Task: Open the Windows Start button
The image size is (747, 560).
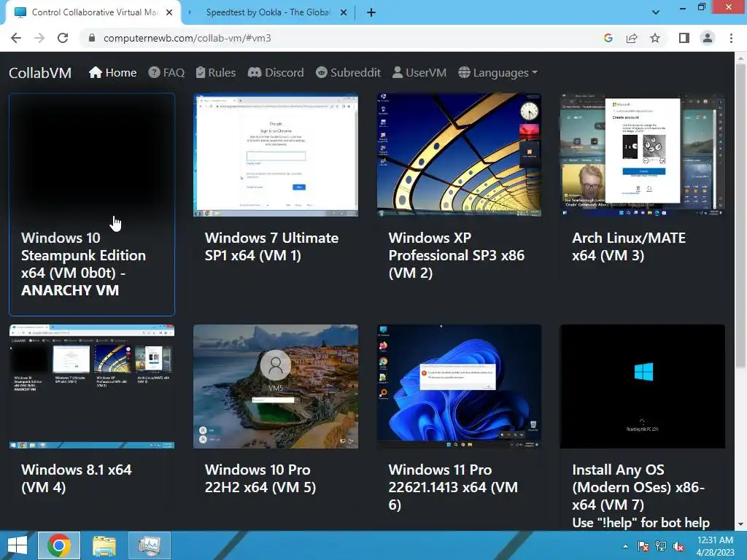Action: point(18,545)
